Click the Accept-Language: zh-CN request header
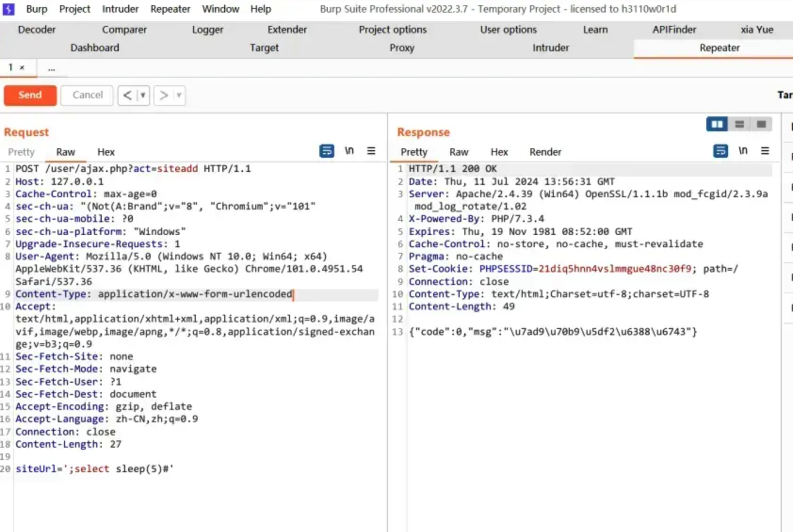The width and height of the screenshot is (793, 532). point(106,419)
